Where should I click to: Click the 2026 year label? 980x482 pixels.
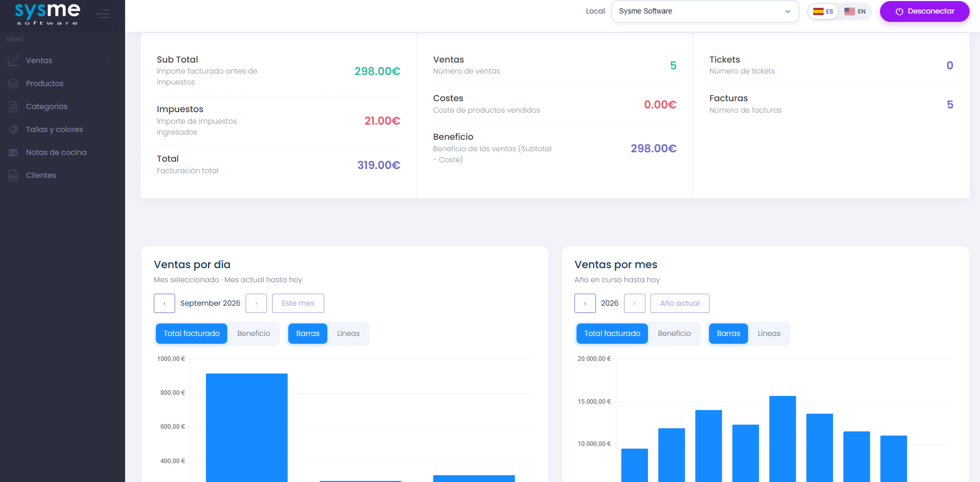(x=609, y=304)
